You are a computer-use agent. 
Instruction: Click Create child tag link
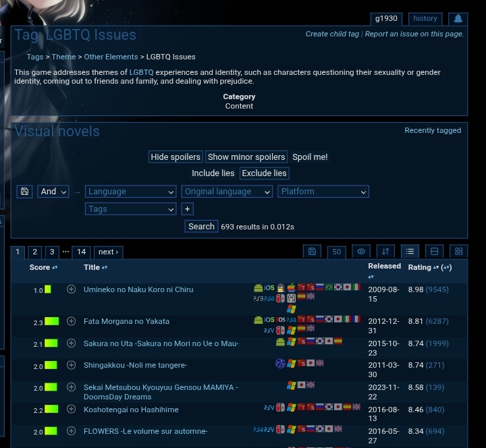click(332, 34)
